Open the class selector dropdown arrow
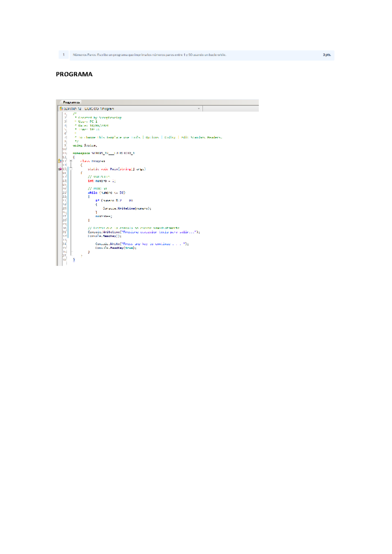 pos(199,108)
